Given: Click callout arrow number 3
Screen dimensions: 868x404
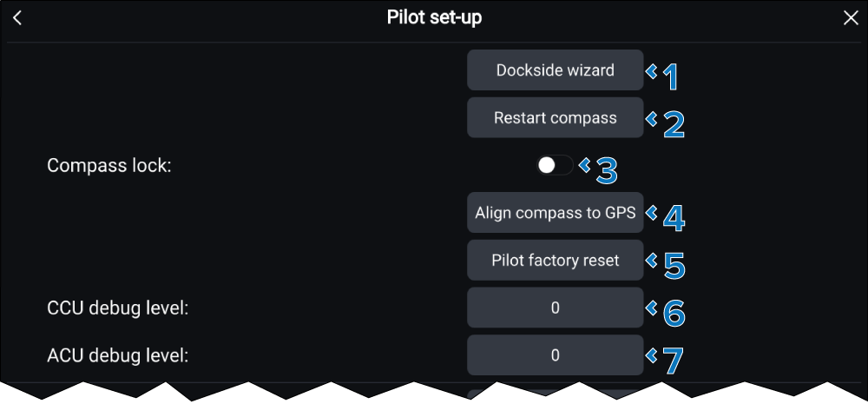Looking at the screenshot, I should (x=584, y=164).
